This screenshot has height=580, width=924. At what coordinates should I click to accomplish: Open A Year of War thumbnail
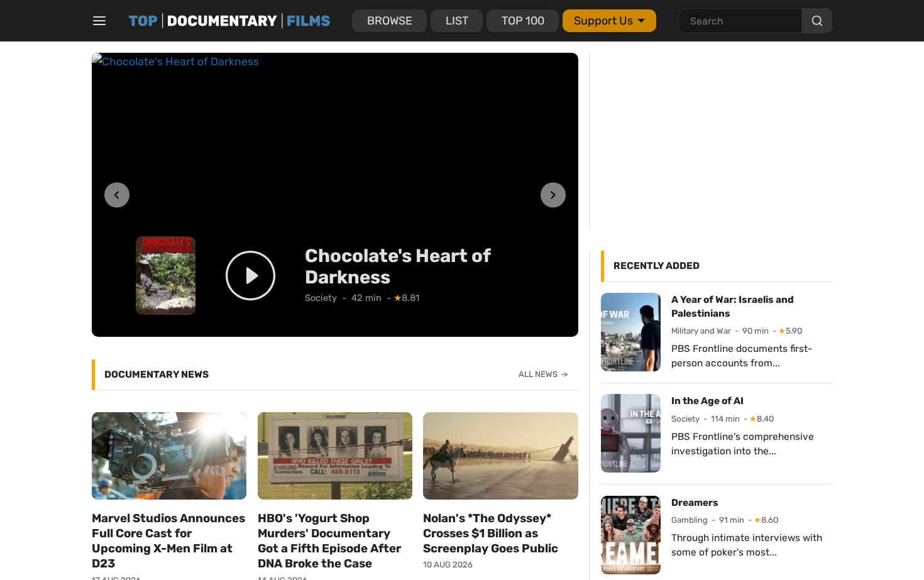pyautogui.click(x=630, y=332)
